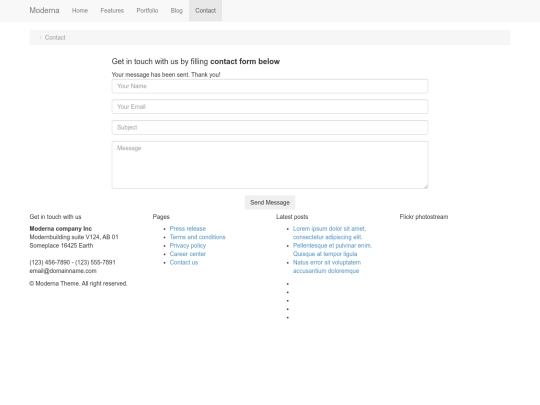Viewport: 540px width, 405px height.
Task: Click the message sent confirmation text
Action: (166, 74)
